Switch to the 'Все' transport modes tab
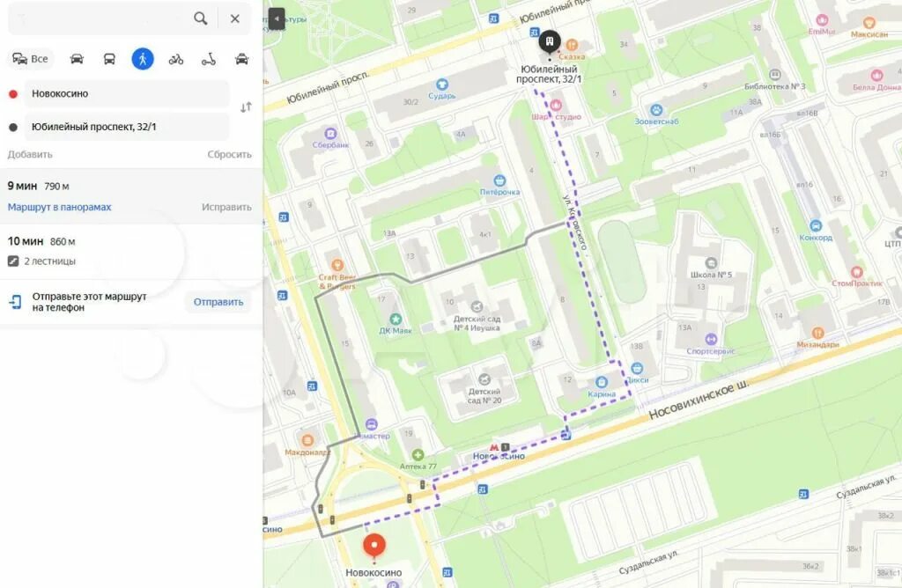The height and width of the screenshot is (588, 902). [31, 59]
